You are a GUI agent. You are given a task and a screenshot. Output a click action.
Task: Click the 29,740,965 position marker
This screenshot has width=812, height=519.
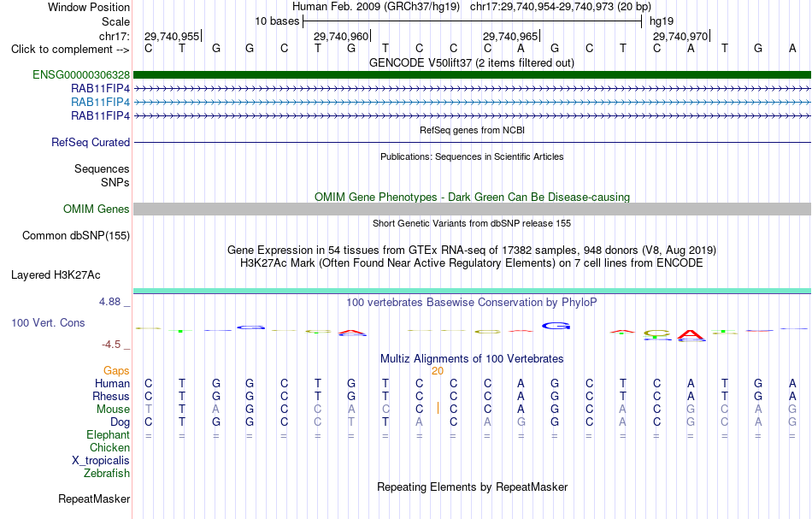pos(512,36)
